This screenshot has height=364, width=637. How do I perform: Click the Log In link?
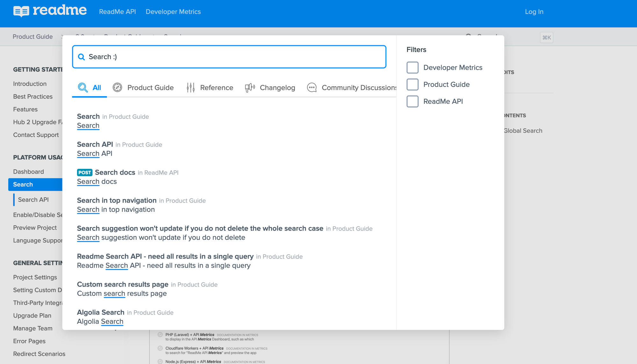point(534,12)
